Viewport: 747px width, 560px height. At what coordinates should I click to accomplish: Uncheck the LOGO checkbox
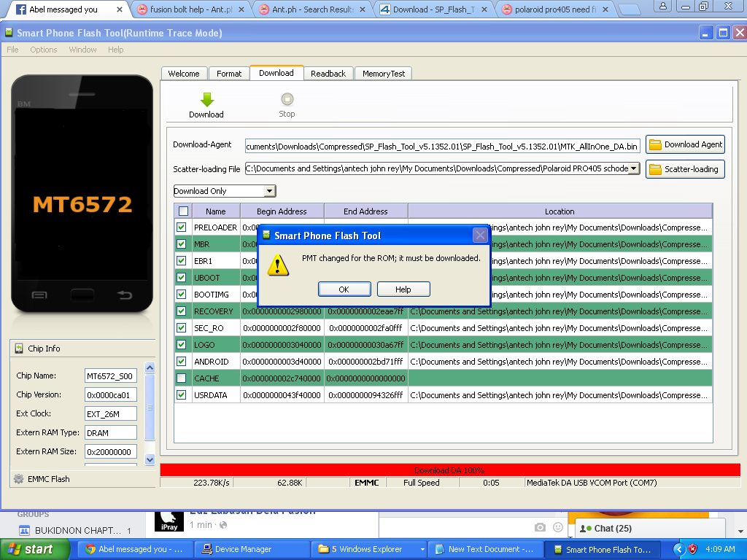coord(182,344)
